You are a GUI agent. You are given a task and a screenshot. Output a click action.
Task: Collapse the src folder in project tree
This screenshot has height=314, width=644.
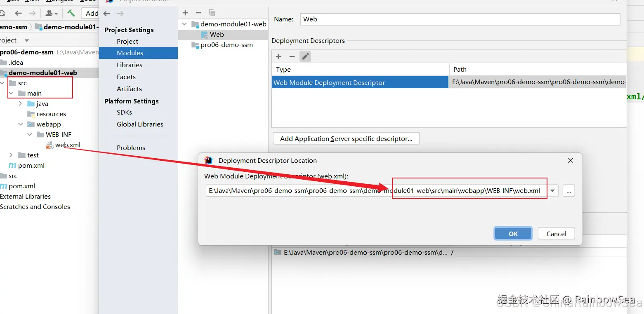(x=3, y=83)
